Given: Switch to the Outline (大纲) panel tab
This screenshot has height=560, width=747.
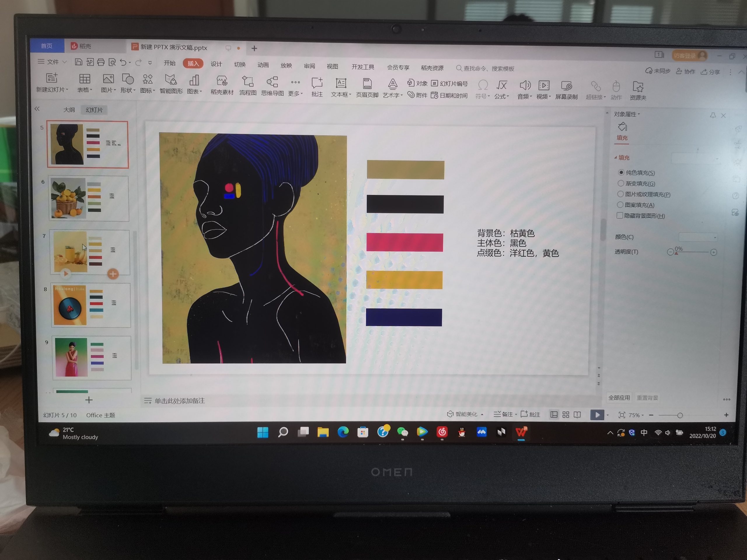Looking at the screenshot, I should (69, 110).
